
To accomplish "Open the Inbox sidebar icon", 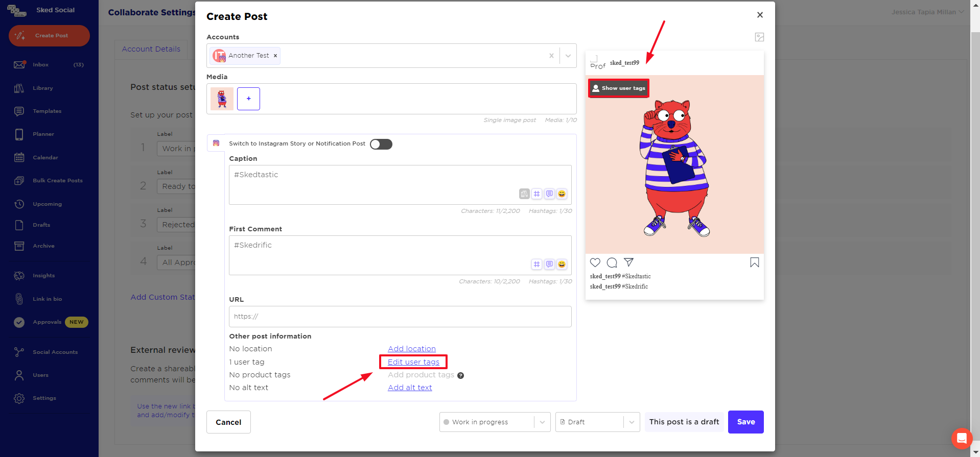I will point(19,64).
